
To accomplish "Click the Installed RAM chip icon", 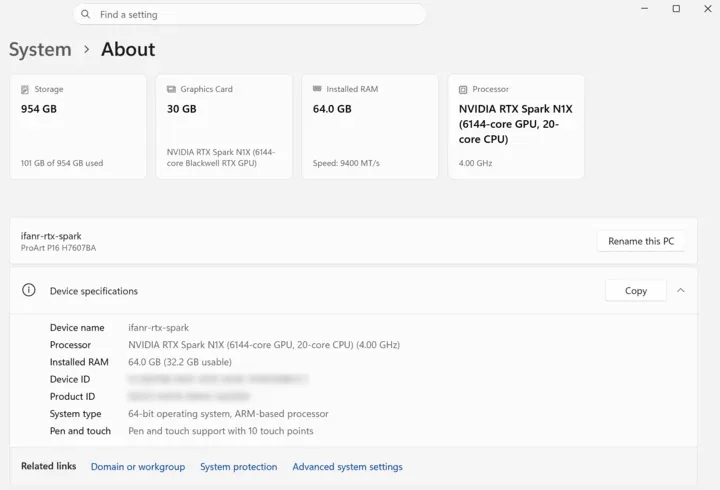I will 317,89.
